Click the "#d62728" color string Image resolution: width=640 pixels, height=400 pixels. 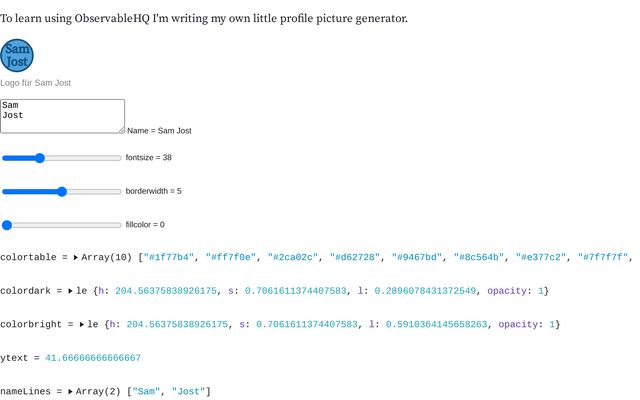[x=355, y=258]
